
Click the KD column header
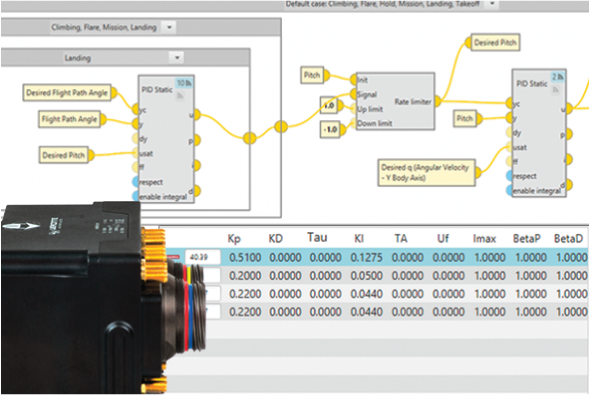click(275, 239)
